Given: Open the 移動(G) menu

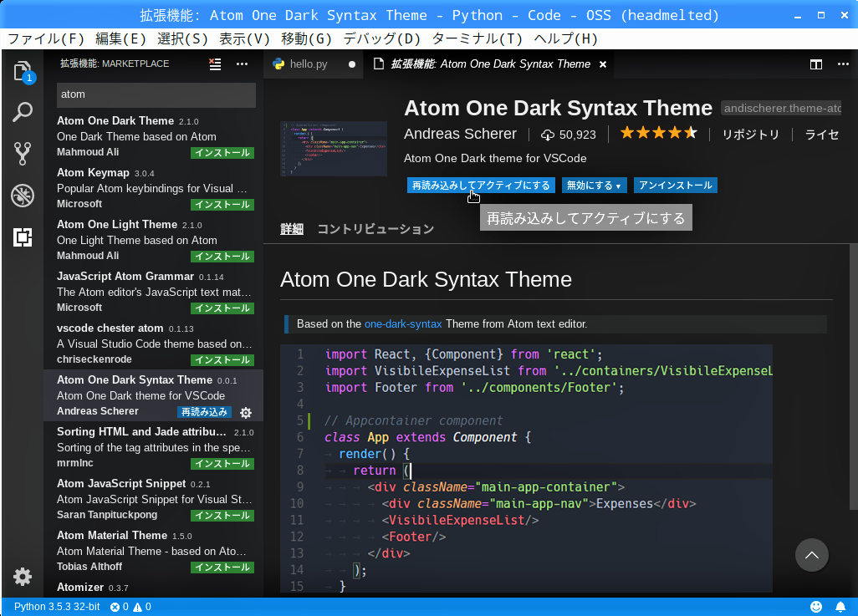Looking at the screenshot, I should coord(306,38).
